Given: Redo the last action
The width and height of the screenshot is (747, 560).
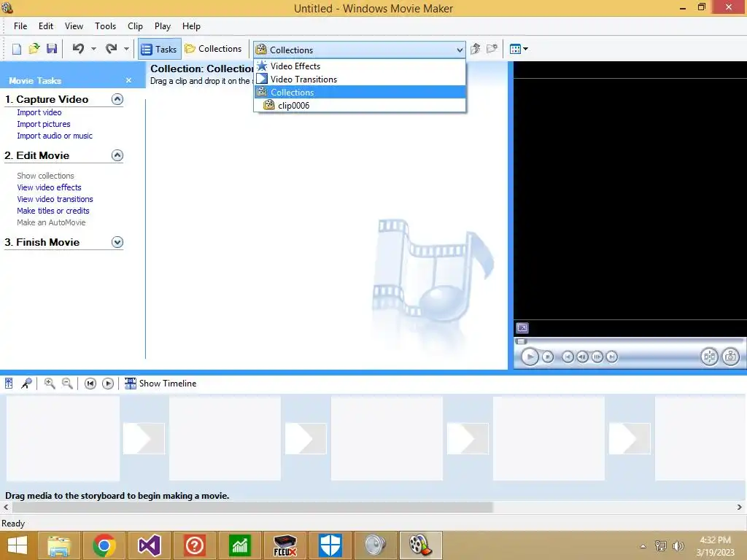Looking at the screenshot, I should pyautogui.click(x=111, y=49).
